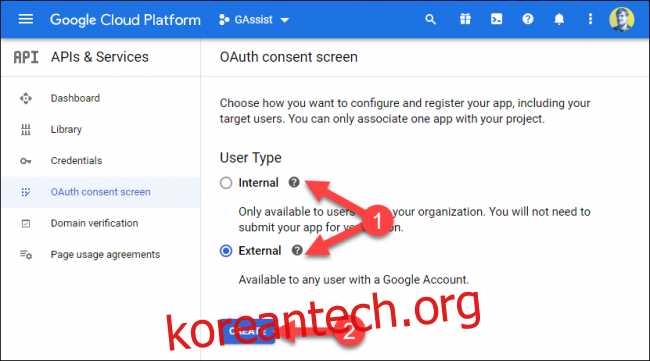Show notifications bell
The height and width of the screenshot is (361, 650).
pyautogui.click(x=559, y=19)
